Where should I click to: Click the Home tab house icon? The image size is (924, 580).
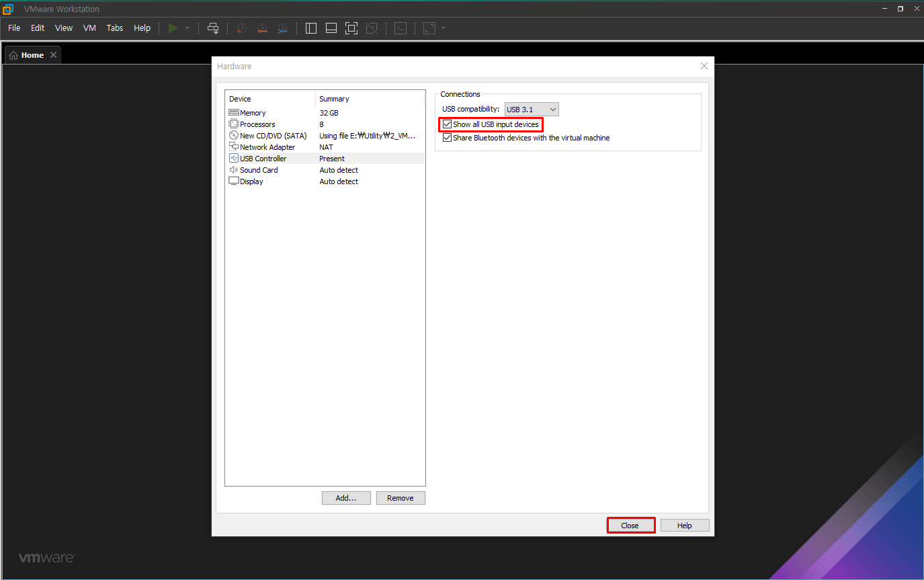[13, 55]
